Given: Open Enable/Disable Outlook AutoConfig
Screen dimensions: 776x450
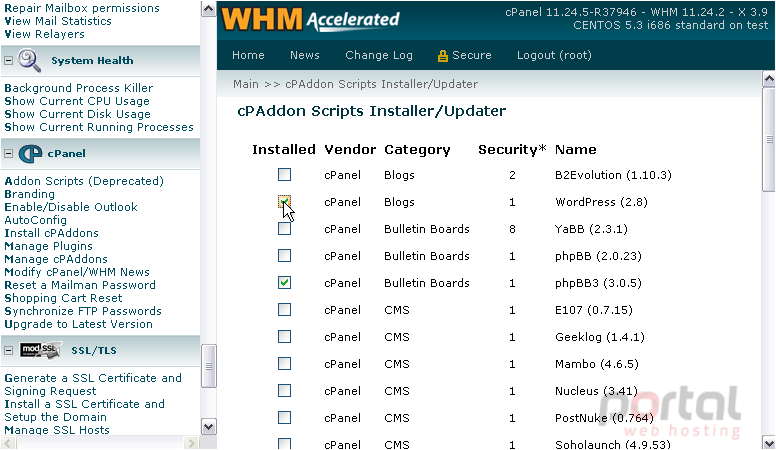Looking at the screenshot, I should [x=71, y=213].
